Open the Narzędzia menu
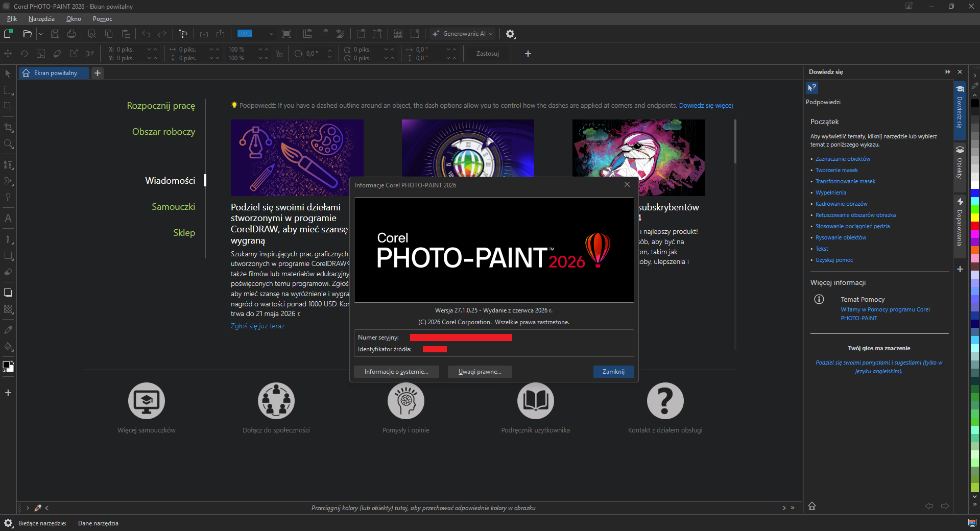The image size is (980, 531). (x=41, y=19)
